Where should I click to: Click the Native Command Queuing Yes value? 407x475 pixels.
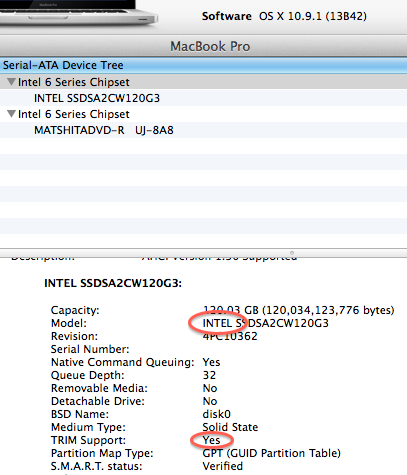click(x=211, y=362)
